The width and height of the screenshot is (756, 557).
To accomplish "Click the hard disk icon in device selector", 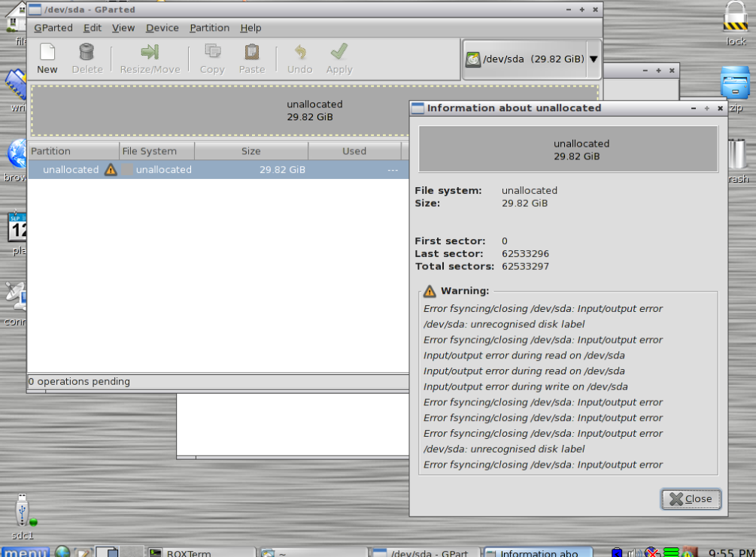I will (473, 59).
